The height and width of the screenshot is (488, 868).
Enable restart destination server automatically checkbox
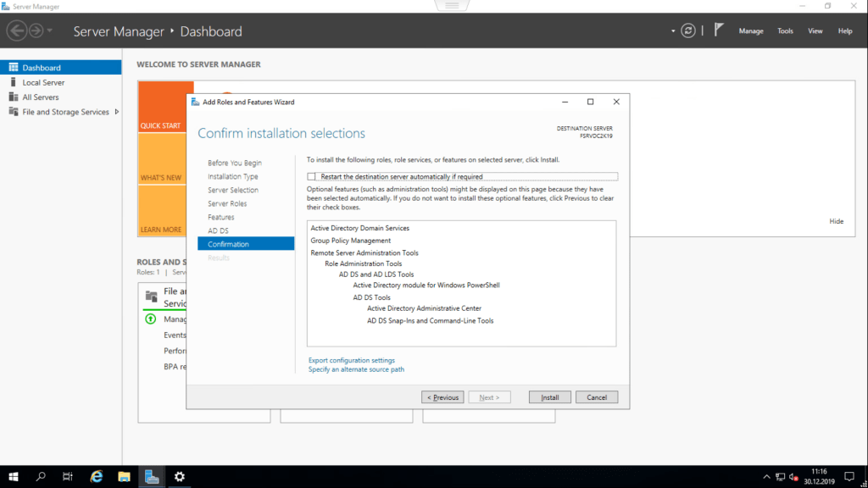pos(312,176)
